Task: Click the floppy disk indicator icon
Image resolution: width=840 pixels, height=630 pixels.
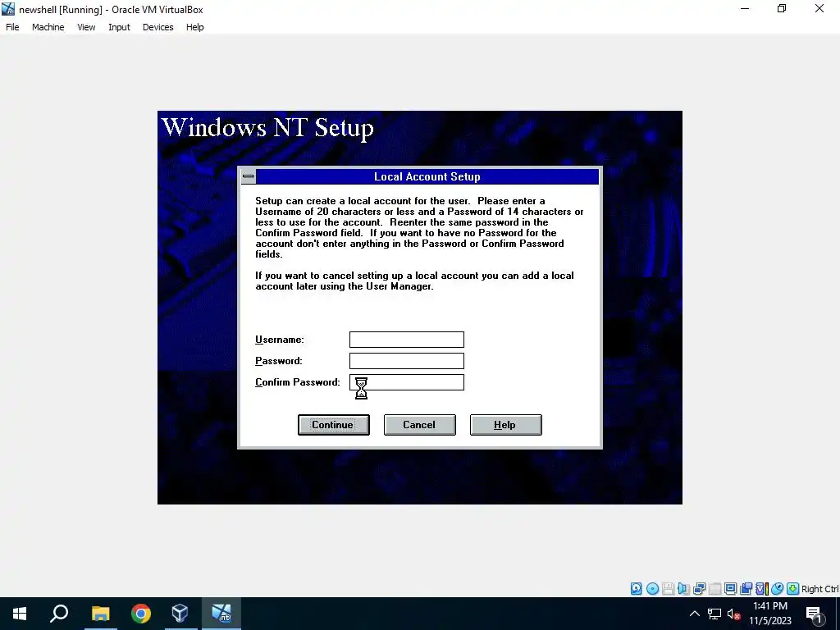Action: point(668,589)
